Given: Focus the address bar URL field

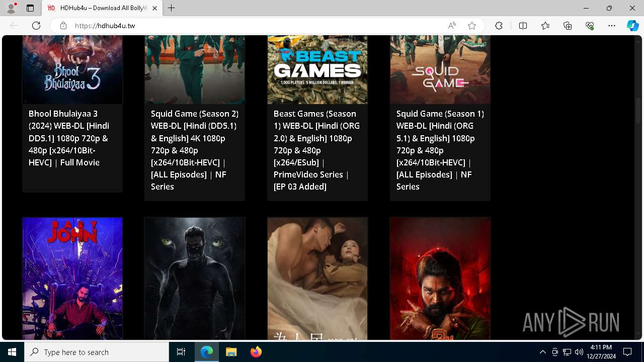Looking at the screenshot, I should tap(257, 26).
